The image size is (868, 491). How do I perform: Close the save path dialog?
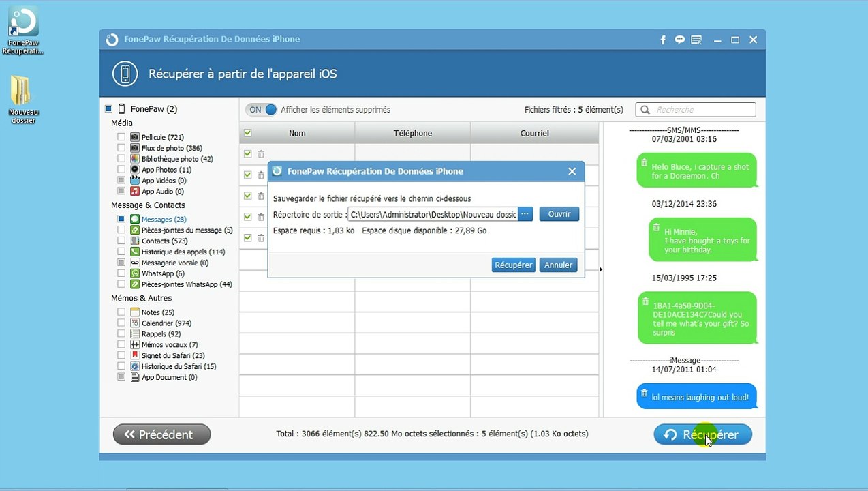(572, 171)
